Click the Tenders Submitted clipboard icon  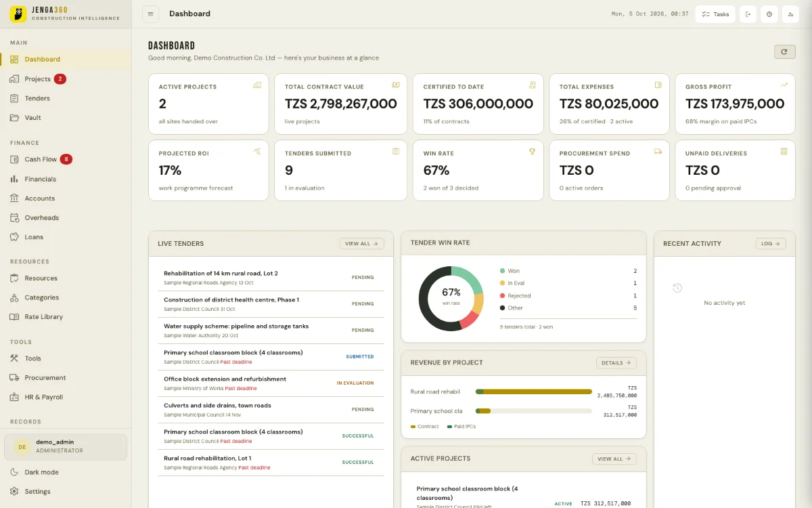point(396,152)
